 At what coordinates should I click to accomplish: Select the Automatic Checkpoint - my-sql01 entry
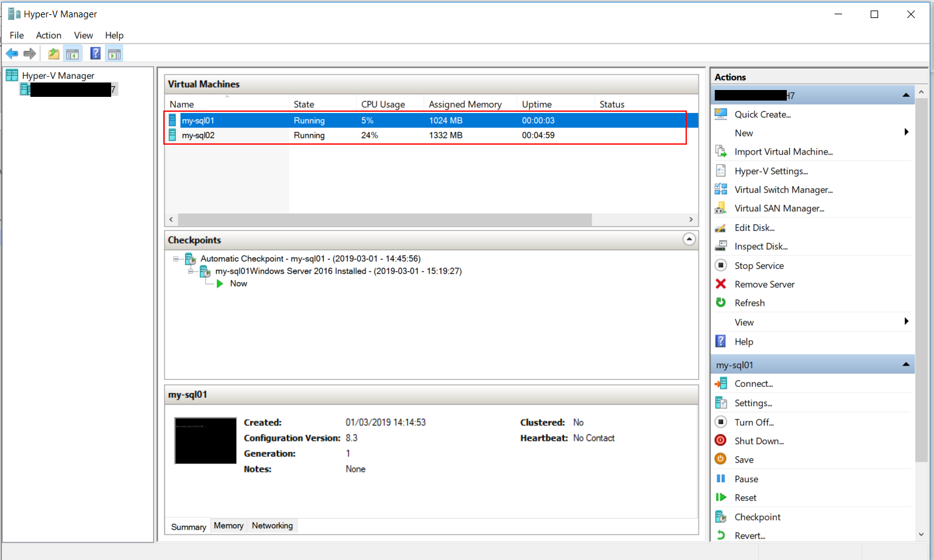point(311,259)
